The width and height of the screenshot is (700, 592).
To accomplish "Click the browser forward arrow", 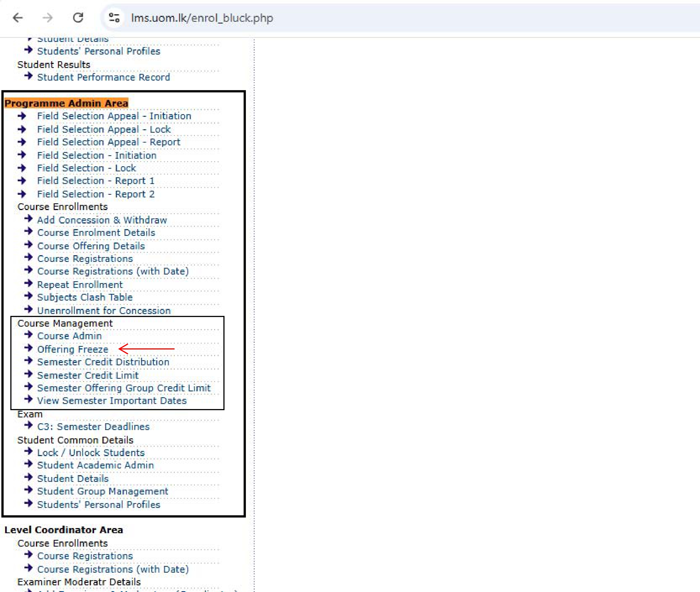I will 48,17.
